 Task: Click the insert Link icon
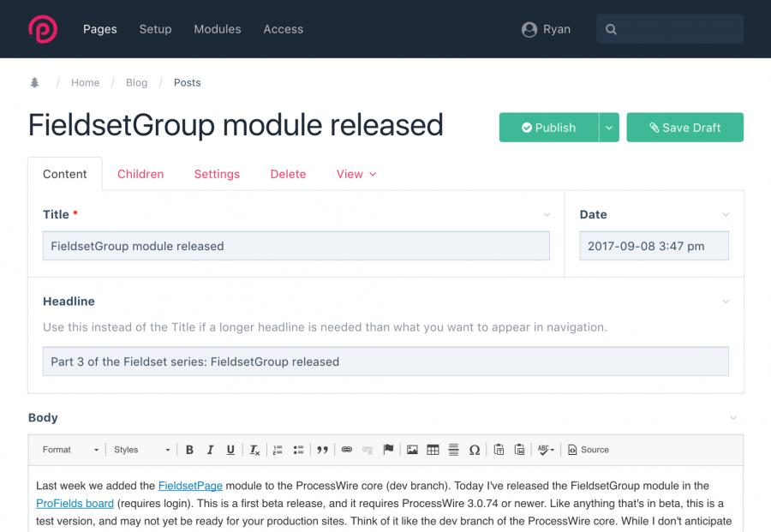click(x=347, y=450)
